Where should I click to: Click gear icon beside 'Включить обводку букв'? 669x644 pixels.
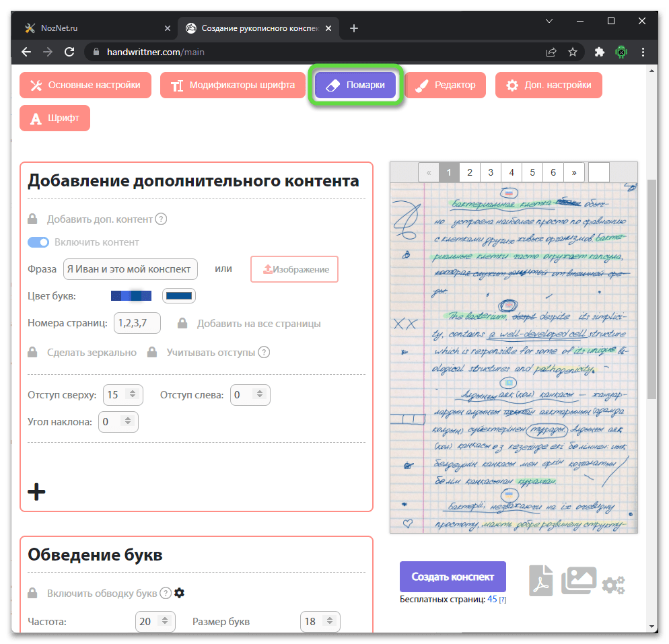click(x=179, y=593)
